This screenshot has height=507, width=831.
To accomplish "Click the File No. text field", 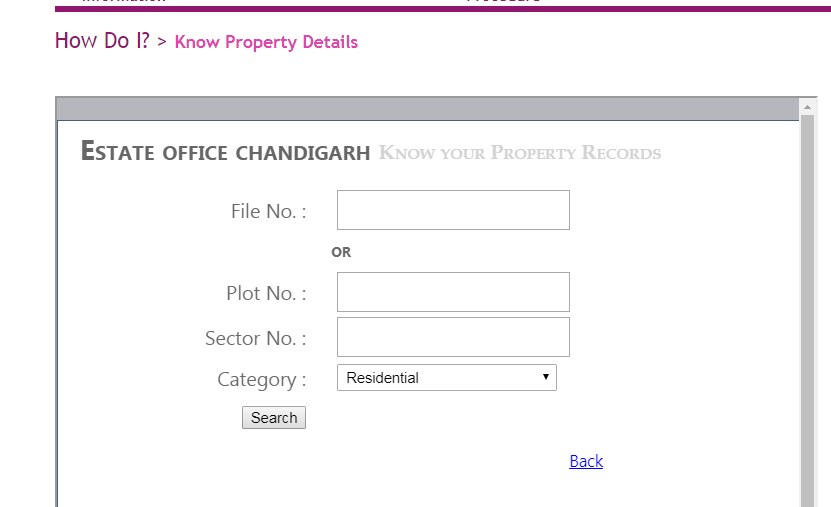I will [x=453, y=210].
